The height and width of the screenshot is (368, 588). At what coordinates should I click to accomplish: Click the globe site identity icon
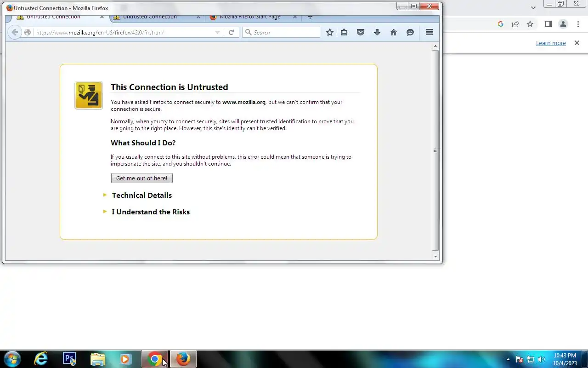click(28, 32)
